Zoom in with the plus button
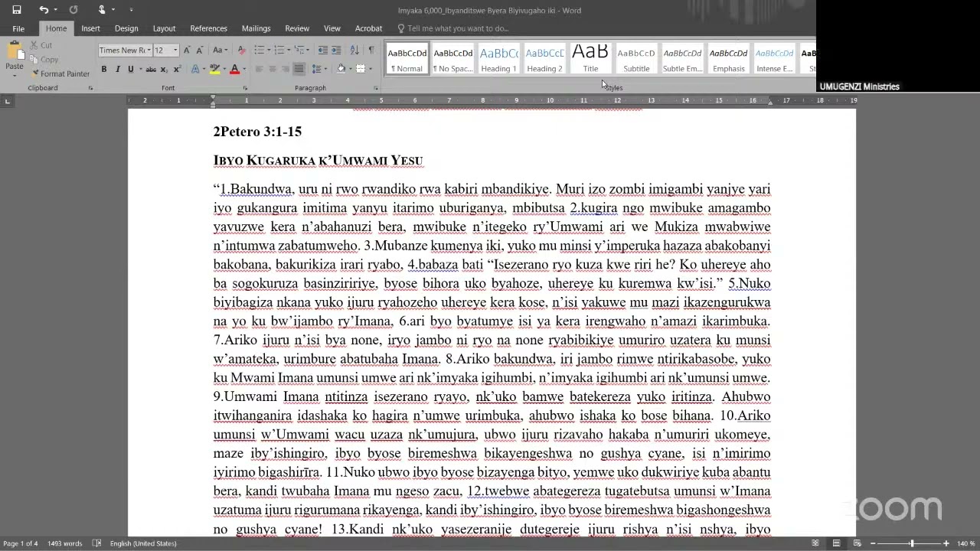The width and height of the screenshot is (980, 551). click(x=946, y=543)
